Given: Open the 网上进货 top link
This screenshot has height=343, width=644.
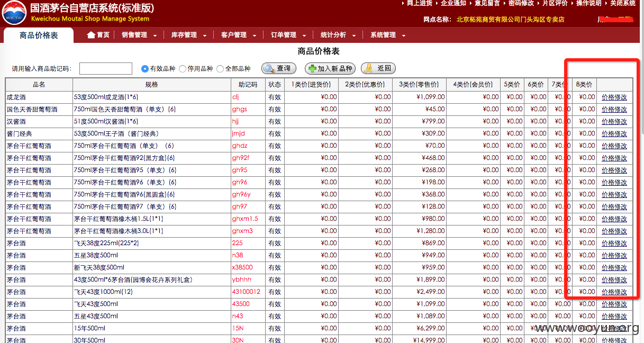Looking at the screenshot, I should pyautogui.click(x=420, y=3).
